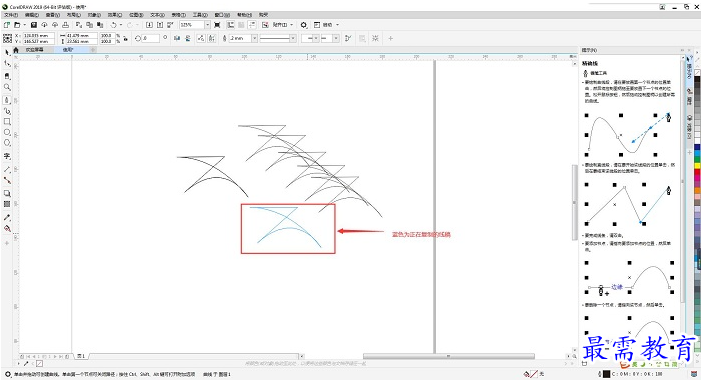Click the Print icon in toolbar
Viewport: 704px width, 380px height.
coord(66,25)
